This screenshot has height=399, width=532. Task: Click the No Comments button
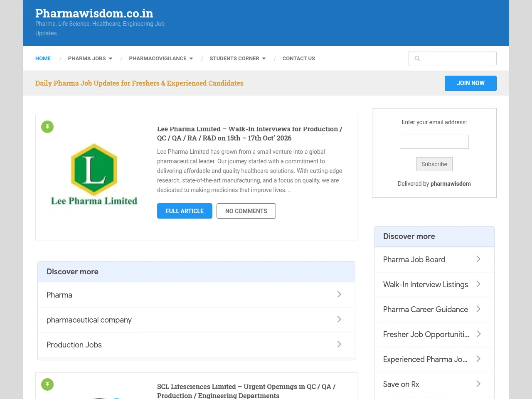[x=246, y=211]
